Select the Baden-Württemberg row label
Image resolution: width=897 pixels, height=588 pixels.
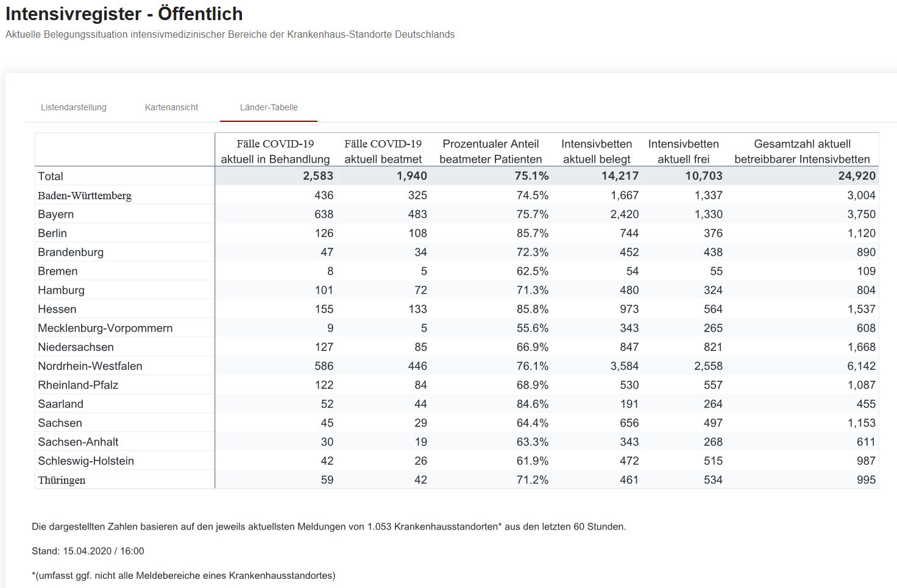pos(85,196)
